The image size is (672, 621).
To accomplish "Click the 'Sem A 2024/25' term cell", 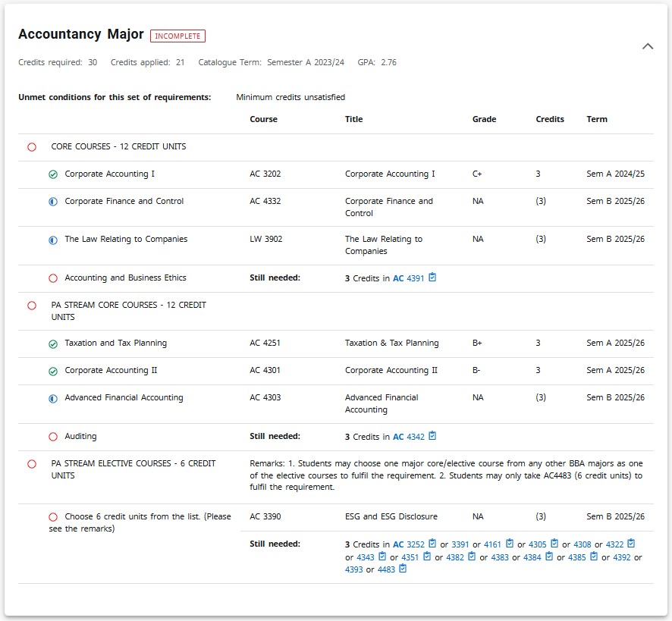I will pos(615,174).
